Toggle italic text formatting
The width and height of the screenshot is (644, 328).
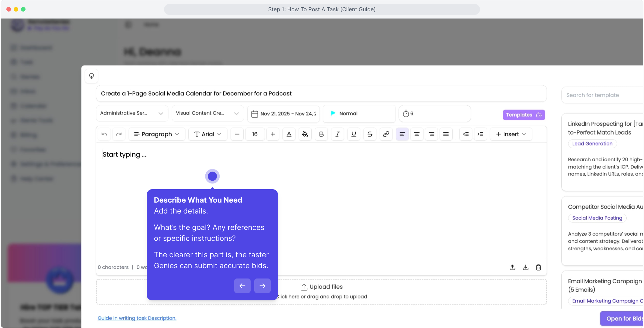337,134
